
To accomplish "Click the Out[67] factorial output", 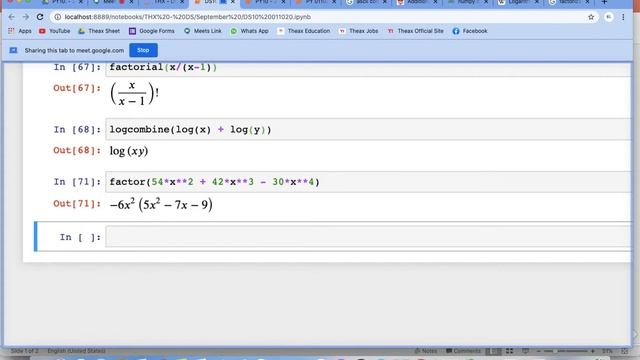I will click(x=134, y=93).
